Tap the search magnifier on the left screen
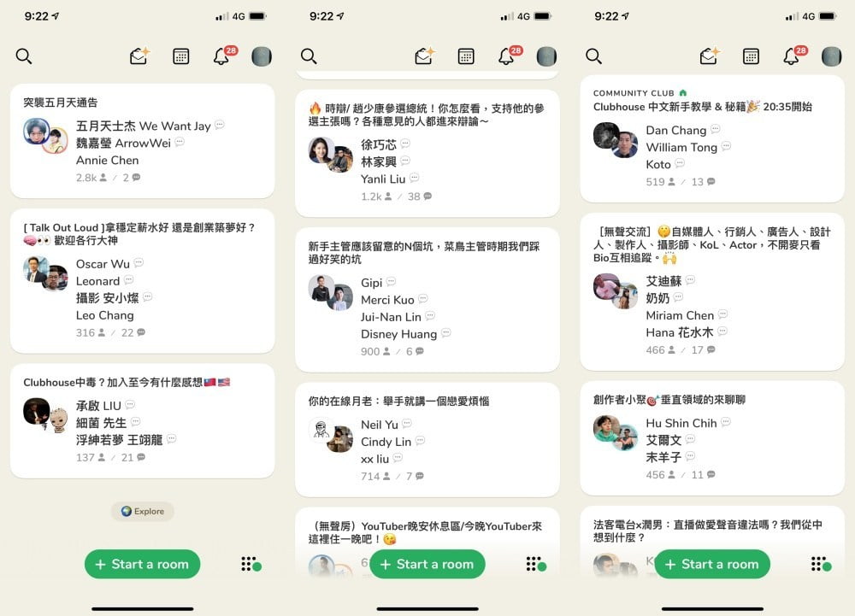 coord(24,56)
